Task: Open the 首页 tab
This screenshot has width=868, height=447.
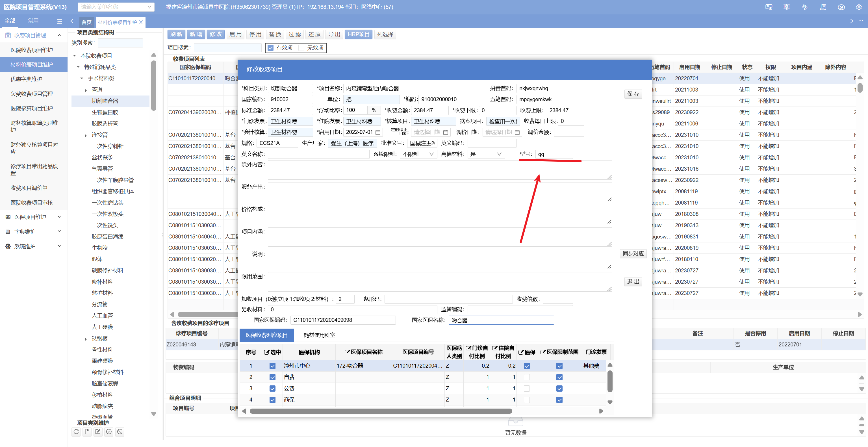Action: 86,22
